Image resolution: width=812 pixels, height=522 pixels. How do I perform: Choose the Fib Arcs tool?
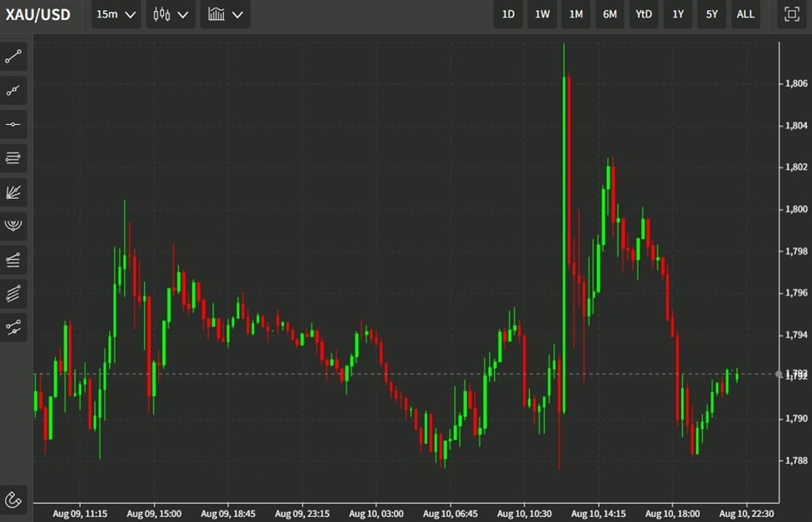tap(13, 225)
